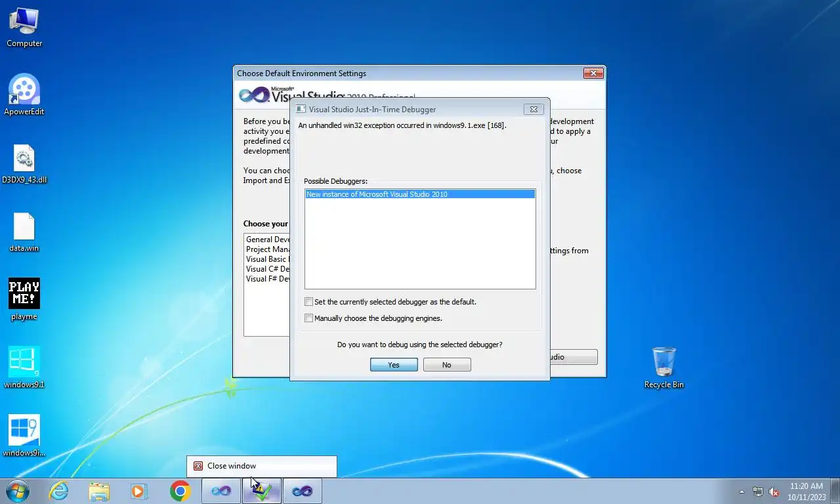
Task: Open the Computer desktop icon
Action: (x=24, y=28)
